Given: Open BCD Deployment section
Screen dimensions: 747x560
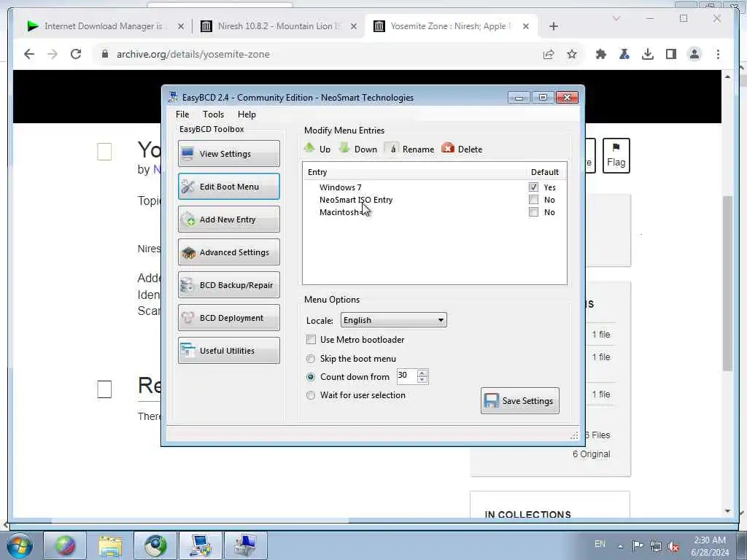Looking at the screenshot, I should pyautogui.click(x=228, y=318).
